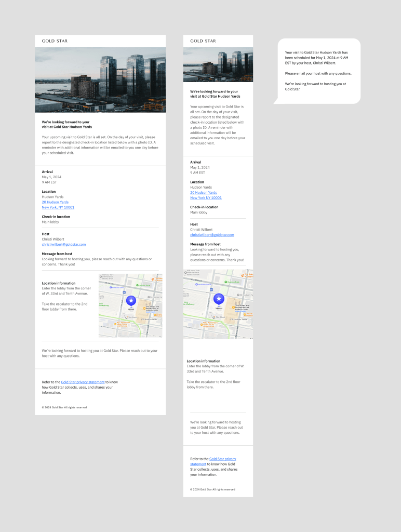Open the New York, NY 10001 link in the desktop email
Viewport: 401px width, 532px height.
point(58,207)
